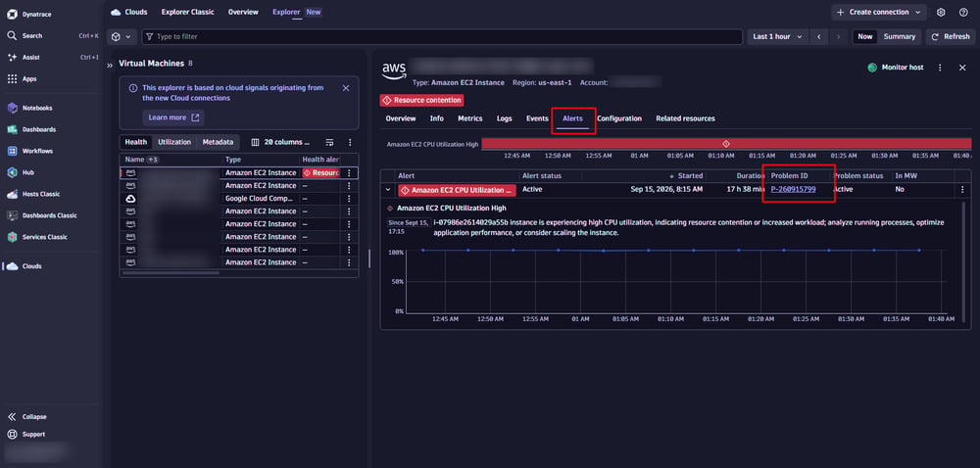Open problem P-260915799 link
980x468 pixels.
(793, 189)
